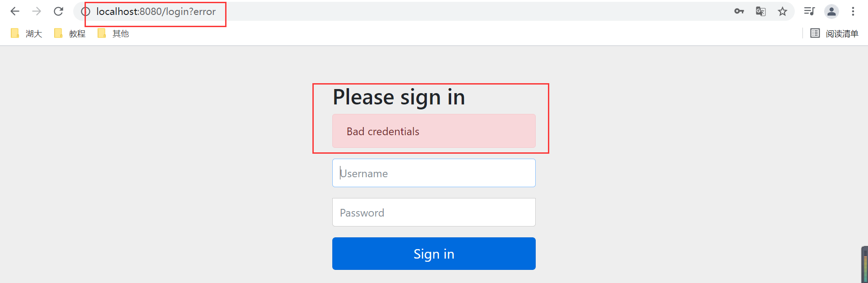Click the forward navigation arrow
This screenshot has height=283, width=868.
pos(37,11)
